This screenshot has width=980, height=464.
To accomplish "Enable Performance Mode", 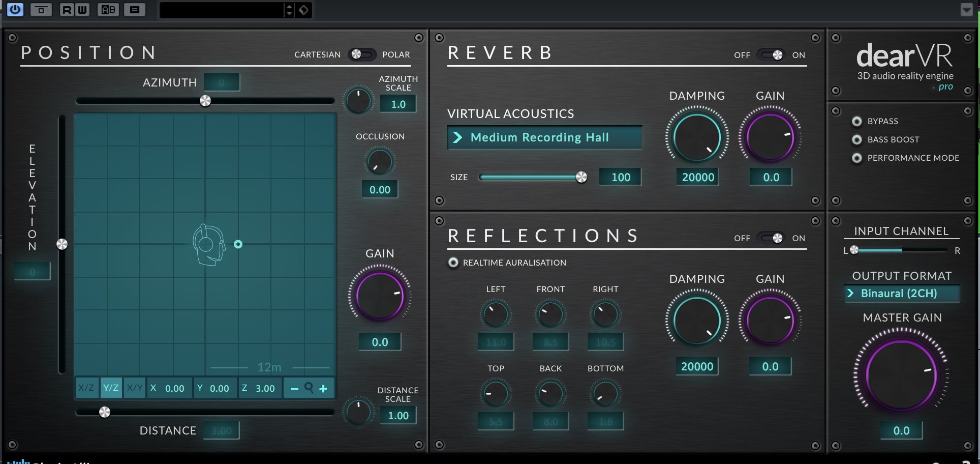I will [857, 158].
